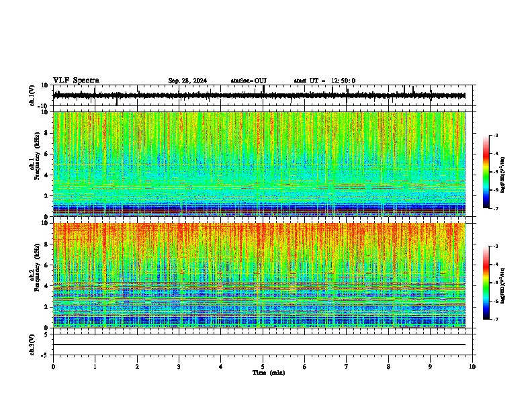Click inside the ch.1 spectrogram panel

(259, 164)
